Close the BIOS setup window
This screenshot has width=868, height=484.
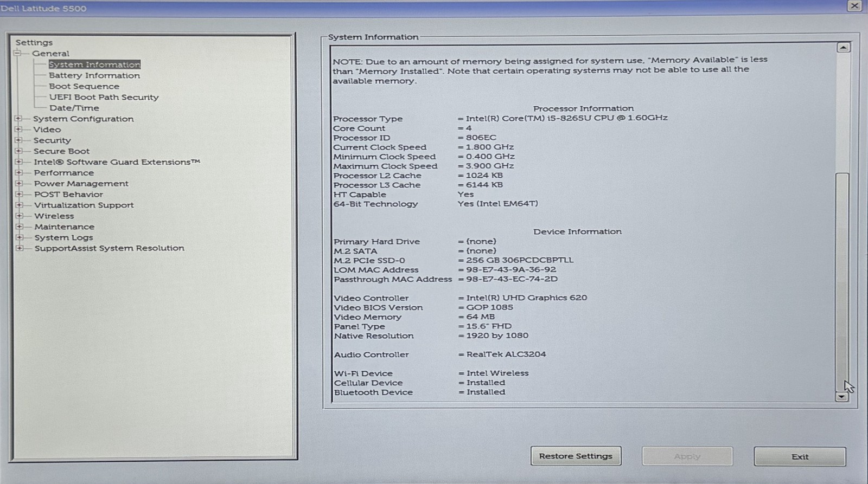[x=854, y=6]
